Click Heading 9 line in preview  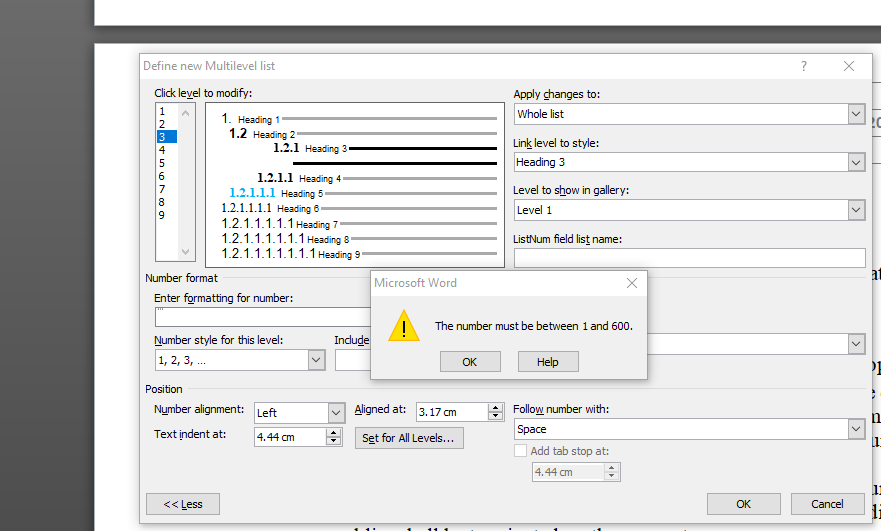pyautogui.click(x=359, y=254)
